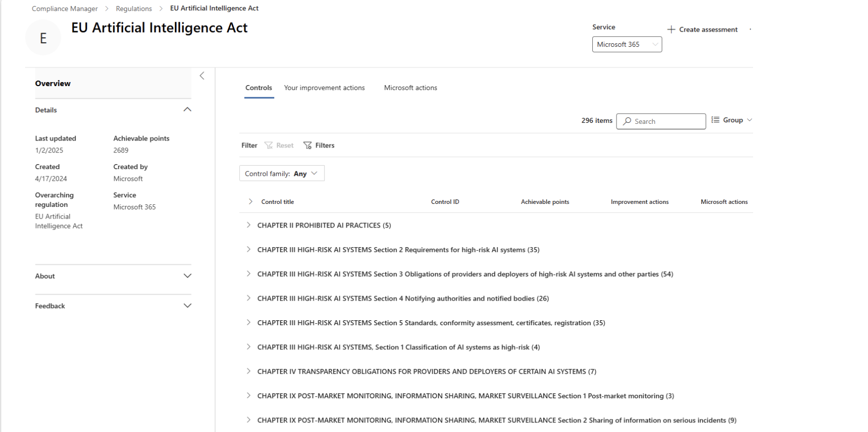868x432 pixels.
Task: Click the Filters funnel icon
Action: [x=307, y=146]
